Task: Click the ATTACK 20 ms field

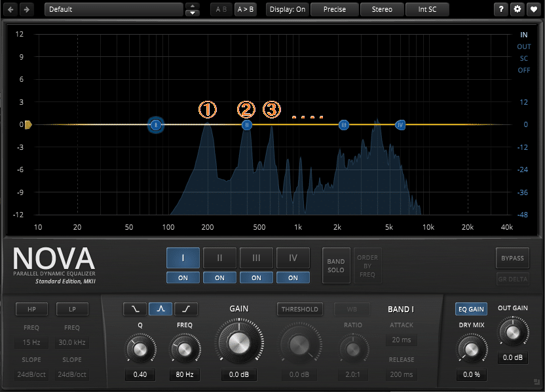Action: (x=402, y=340)
